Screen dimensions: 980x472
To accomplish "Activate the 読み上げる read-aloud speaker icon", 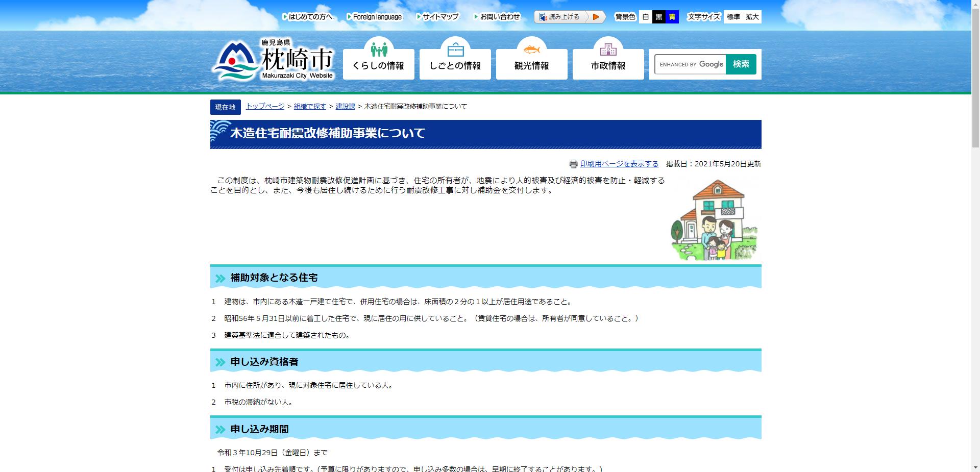I will [x=543, y=17].
